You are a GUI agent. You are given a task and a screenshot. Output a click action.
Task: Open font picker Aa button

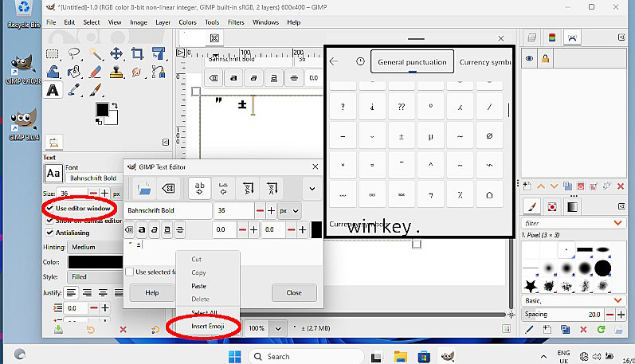pos(53,174)
